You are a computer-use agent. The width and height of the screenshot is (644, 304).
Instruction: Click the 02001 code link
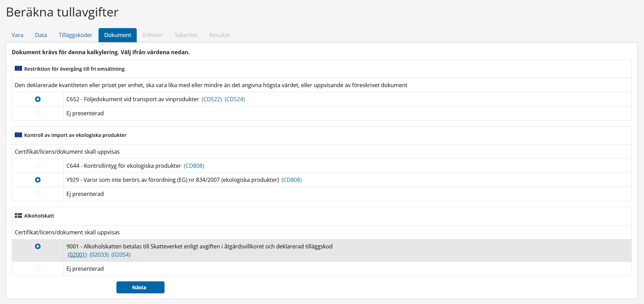(x=77, y=255)
